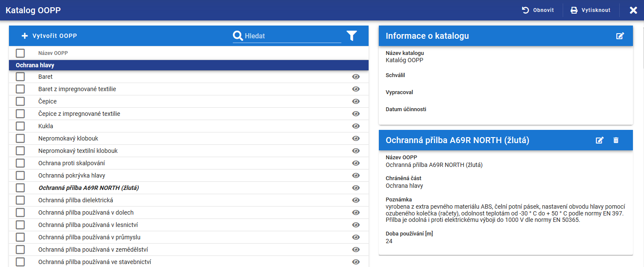Click the Název OOPP column header
Image resolution: width=644 pixels, height=267 pixels.
(x=53, y=53)
